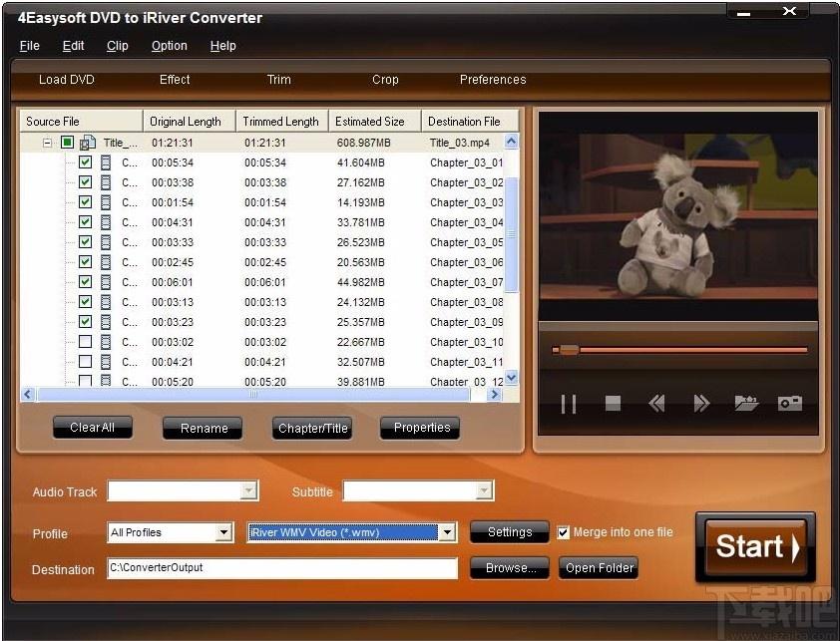Click film icon of Chapter_03_07 row
The height and width of the screenshot is (641, 840).
[106, 282]
